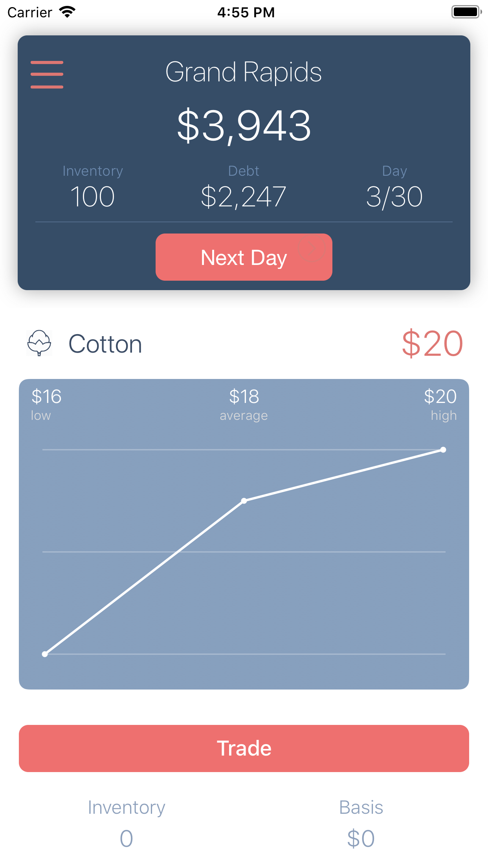Image resolution: width=488 pixels, height=868 pixels.
Task: Select the Cotton commodity name
Action: [x=105, y=344]
